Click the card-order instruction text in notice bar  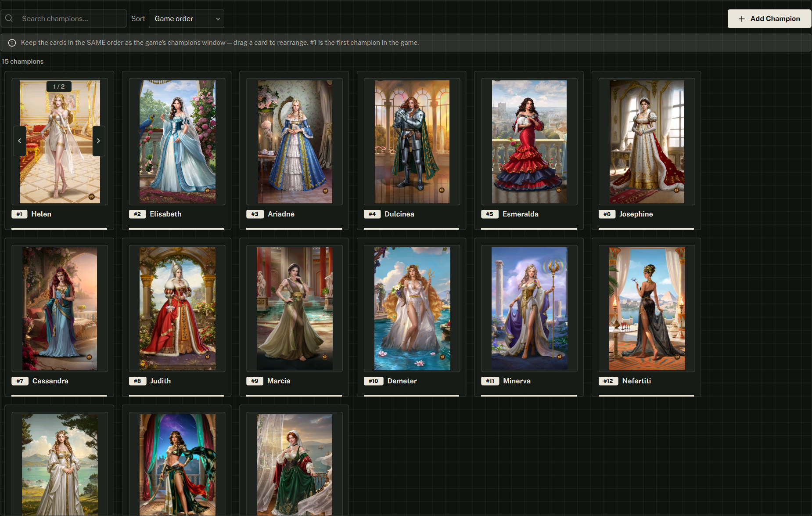tap(220, 43)
